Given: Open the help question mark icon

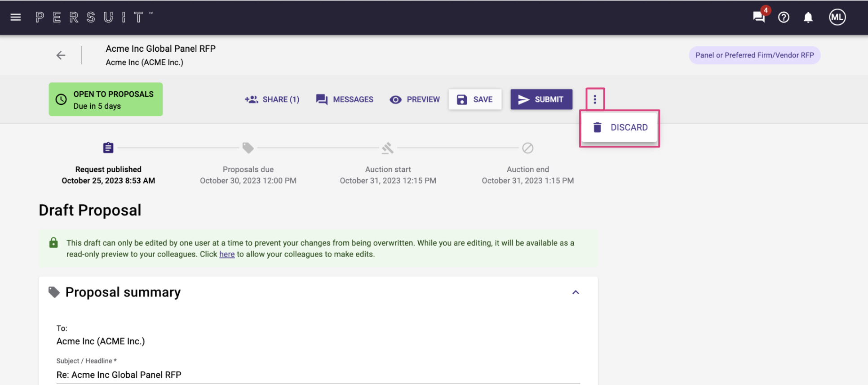Looking at the screenshot, I should (x=784, y=17).
